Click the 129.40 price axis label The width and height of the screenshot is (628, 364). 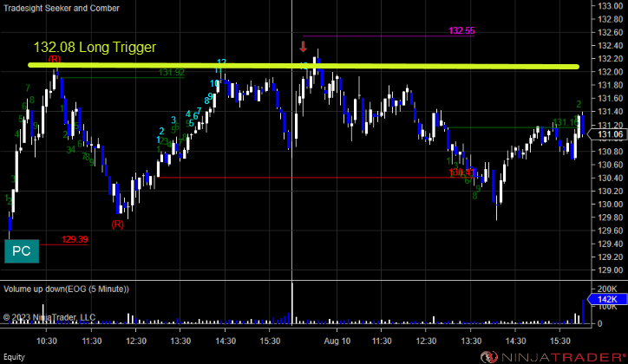[x=610, y=244]
